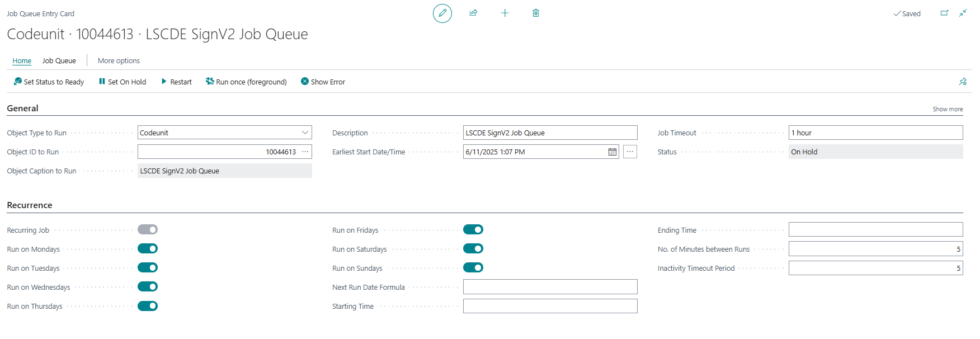Screen dimensions: 980x339
Task: Collapse the Recurrence section header
Action: (x=30, y=205)
